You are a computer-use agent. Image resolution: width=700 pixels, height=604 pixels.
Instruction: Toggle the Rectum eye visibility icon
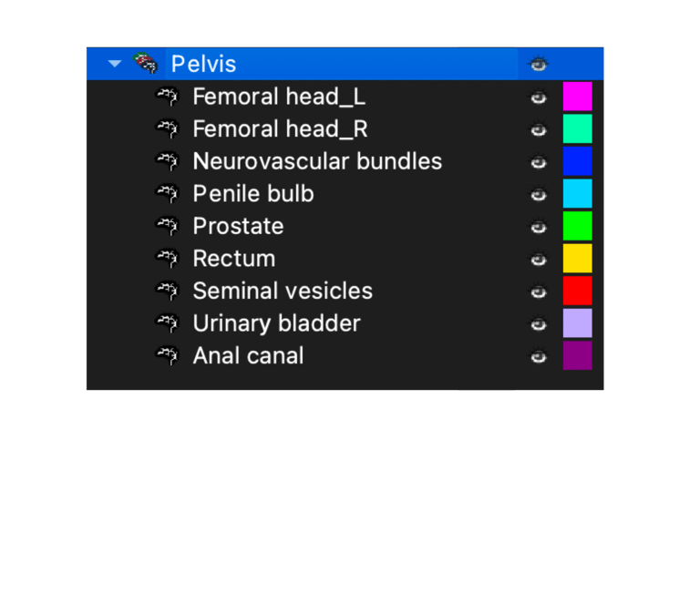point(539,259)
